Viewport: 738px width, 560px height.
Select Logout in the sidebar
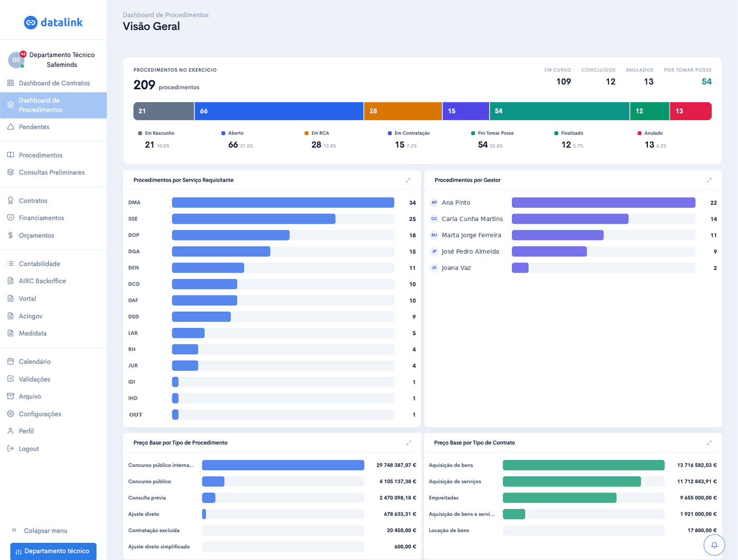[53, 449]
